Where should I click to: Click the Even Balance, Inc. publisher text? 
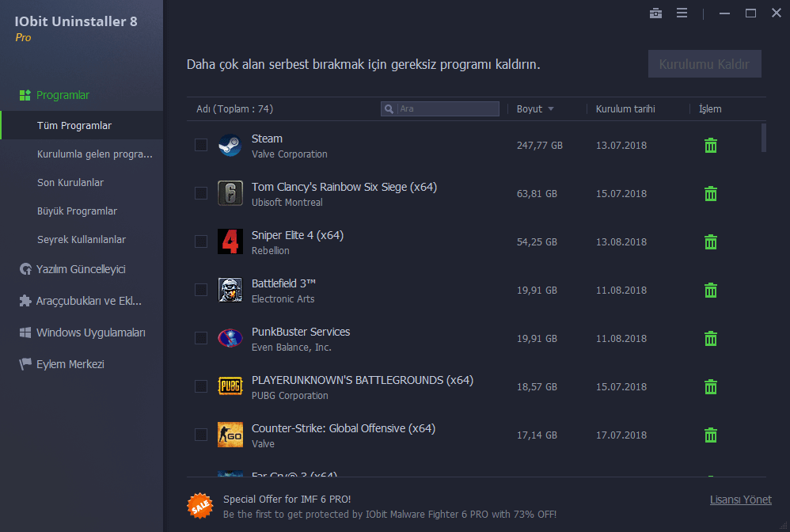pyautogui.click(x=291, y=347)
